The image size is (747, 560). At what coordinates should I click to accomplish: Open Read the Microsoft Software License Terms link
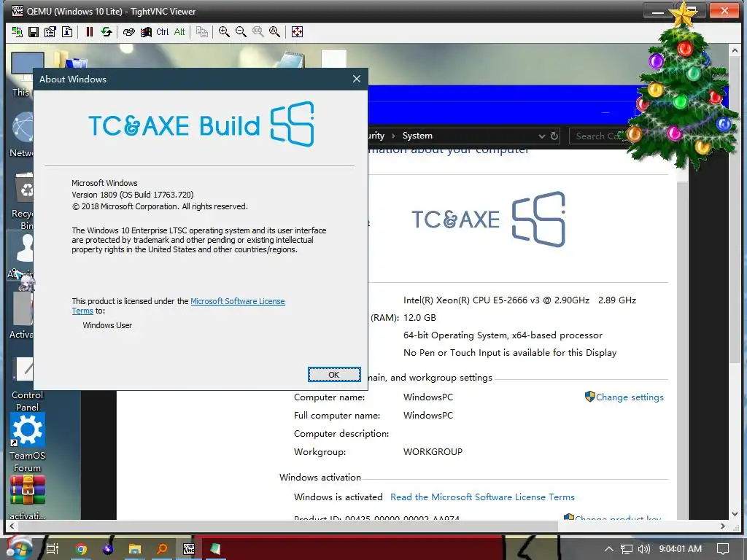point(482,497)
